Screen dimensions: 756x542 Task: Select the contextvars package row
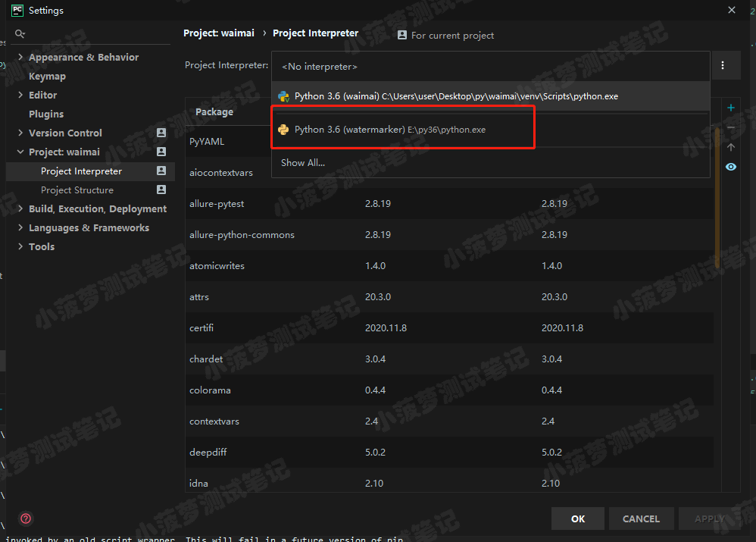449,421
